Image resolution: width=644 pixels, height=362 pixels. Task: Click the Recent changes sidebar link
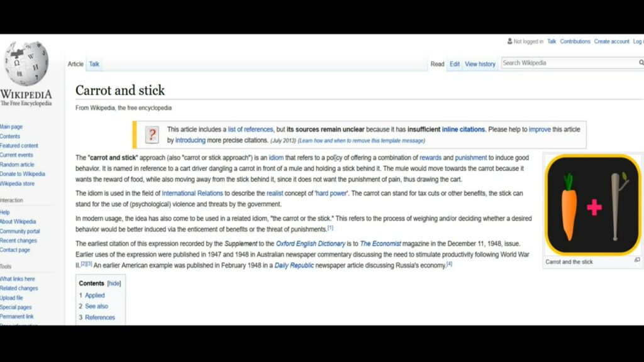[18, 241]
